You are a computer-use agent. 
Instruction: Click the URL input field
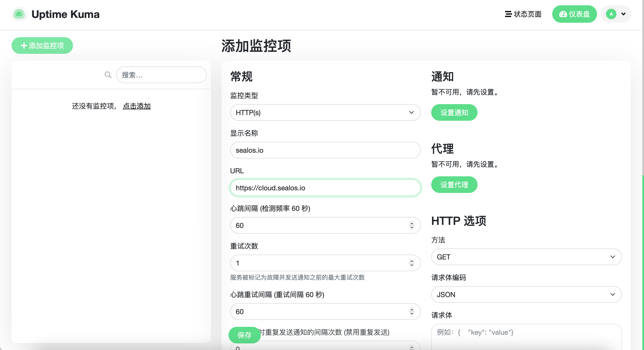325,188
